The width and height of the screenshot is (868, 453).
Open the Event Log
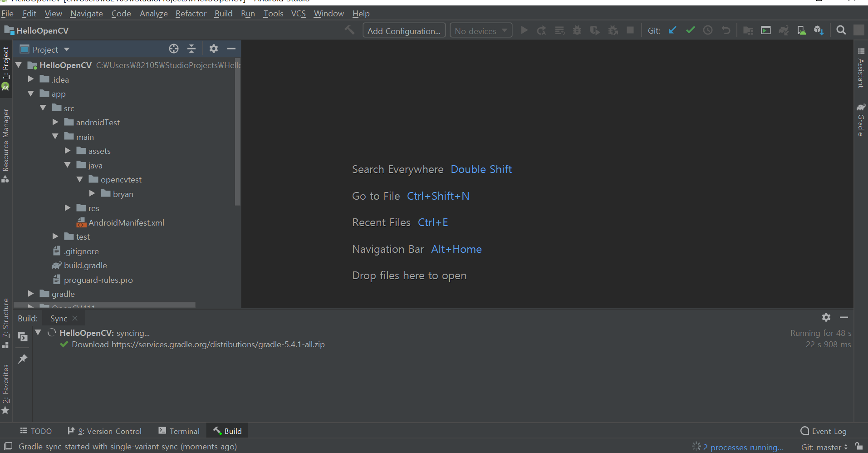824,431
